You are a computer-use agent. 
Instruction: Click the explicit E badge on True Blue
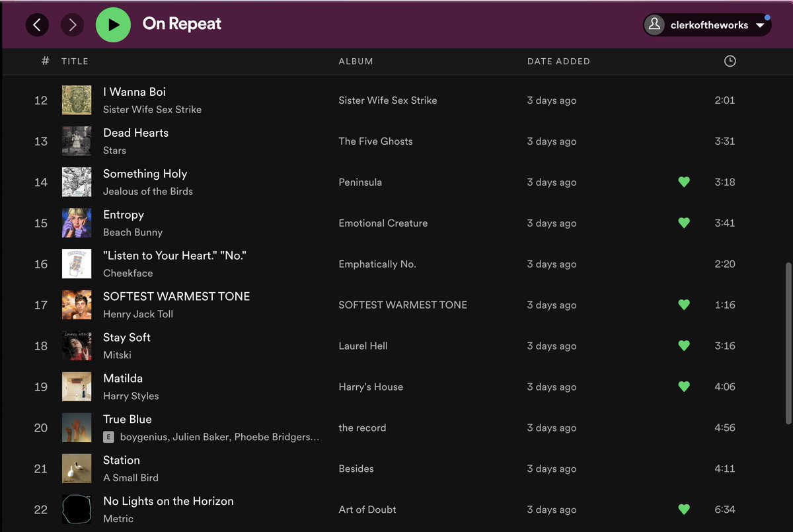tap(109, 437)
